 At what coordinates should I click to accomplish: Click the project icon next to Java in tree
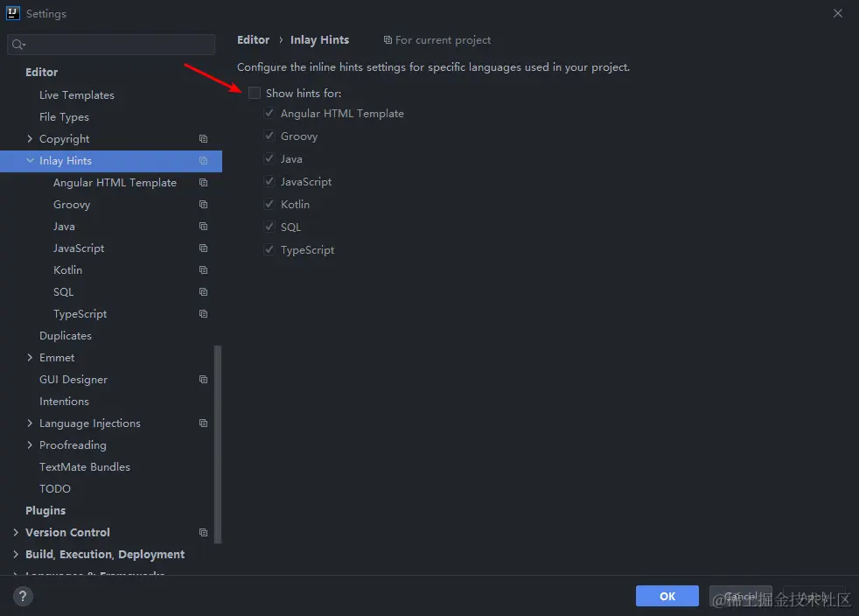203,227
